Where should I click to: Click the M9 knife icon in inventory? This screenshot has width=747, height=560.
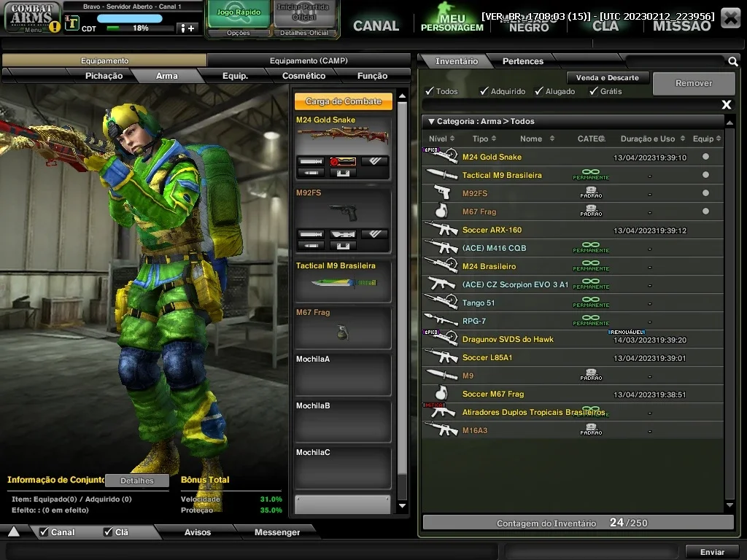pyautogui.click(x=441, y=376)
